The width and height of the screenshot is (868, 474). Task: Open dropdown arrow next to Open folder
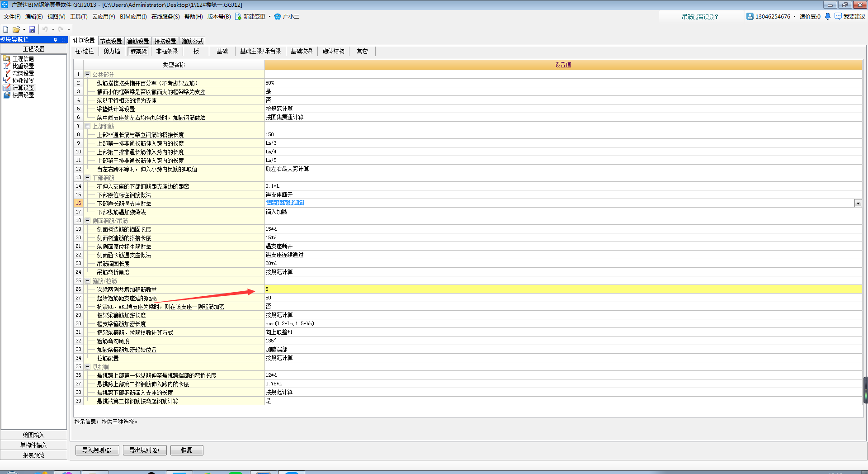coord(24,29)
